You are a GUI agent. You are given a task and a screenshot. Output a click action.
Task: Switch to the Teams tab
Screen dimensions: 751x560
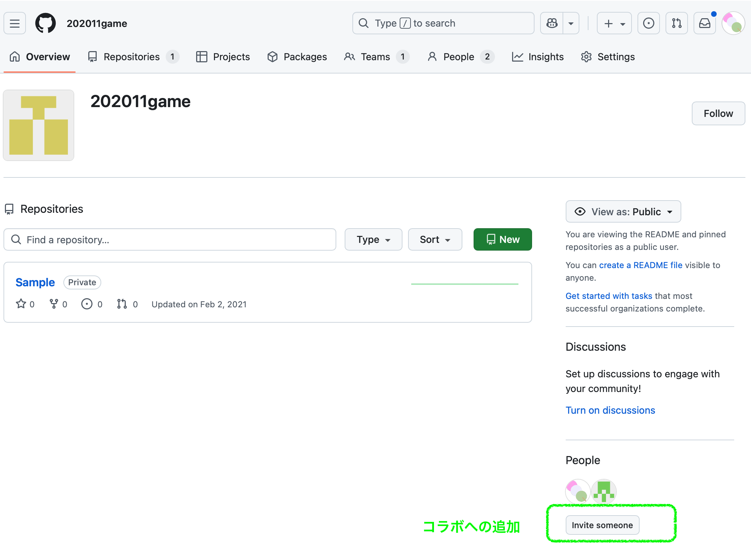click(x=375, y=57)
